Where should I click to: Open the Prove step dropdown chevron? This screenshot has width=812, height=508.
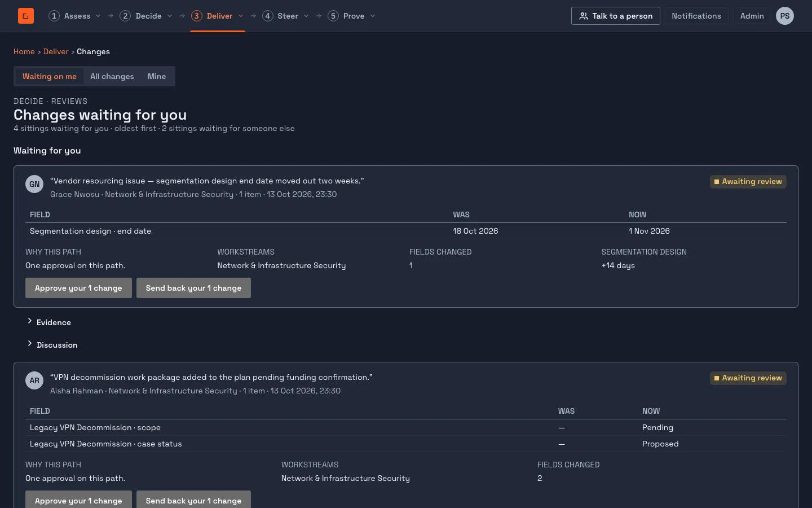[x=373, y=16]
